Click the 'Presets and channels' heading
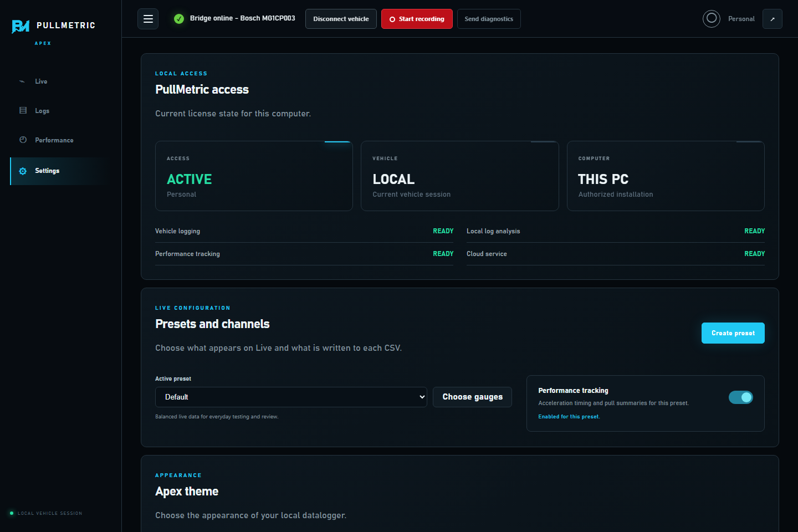798x532 pixels. click(212, 324)
